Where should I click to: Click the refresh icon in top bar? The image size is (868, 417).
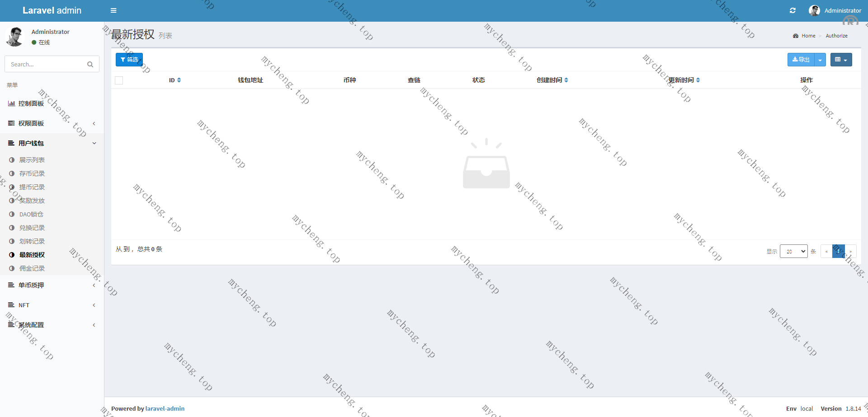(793, 10)
